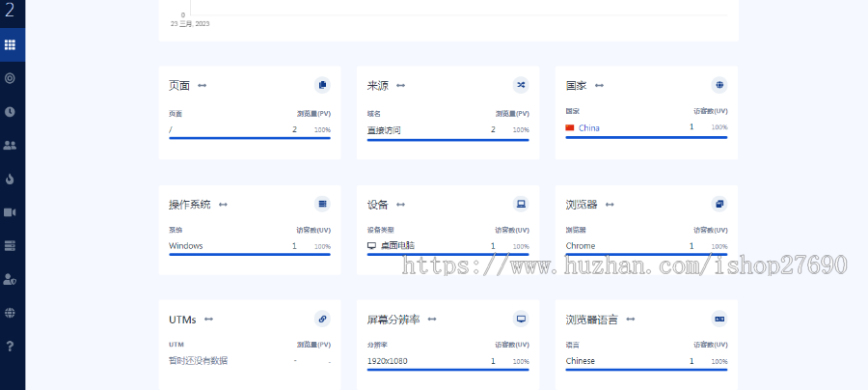Click the 浏览量(PV) header in 页面 card
The width and height of the screenshot is (868, 390).
point(313,114)
